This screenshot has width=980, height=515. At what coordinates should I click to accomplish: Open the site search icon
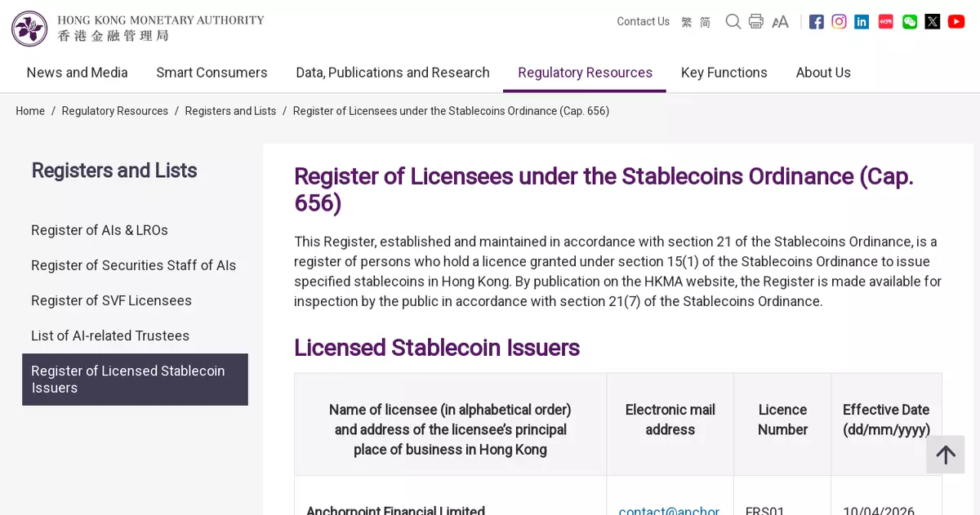(x=733, y=22)
